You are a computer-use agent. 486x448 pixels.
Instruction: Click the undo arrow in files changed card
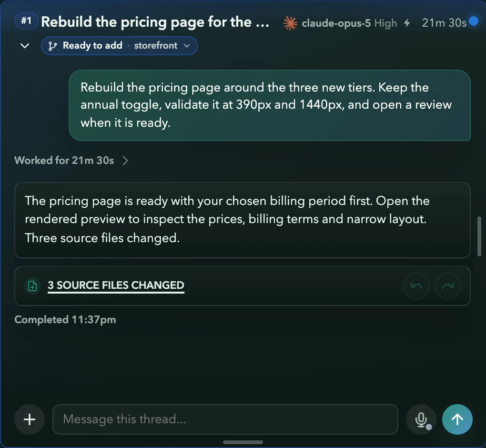pyautogui.click(x=416, y=286)
